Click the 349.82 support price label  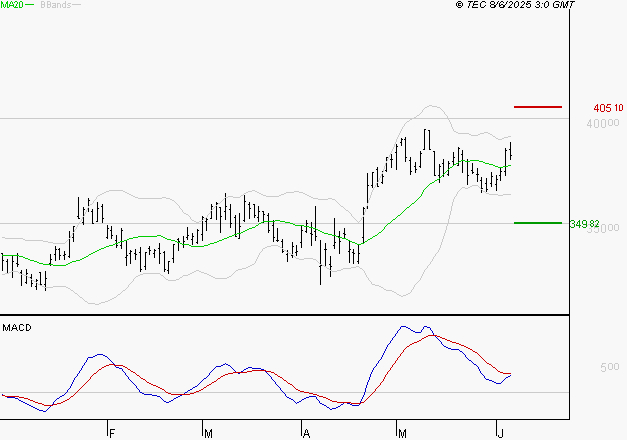click(x=584, y=224)
